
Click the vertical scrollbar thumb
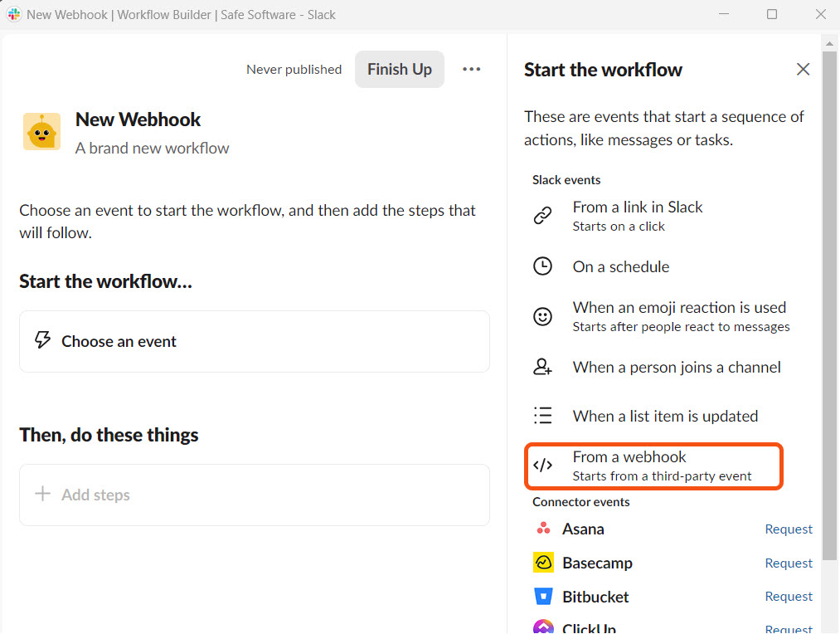click(829, 305)
